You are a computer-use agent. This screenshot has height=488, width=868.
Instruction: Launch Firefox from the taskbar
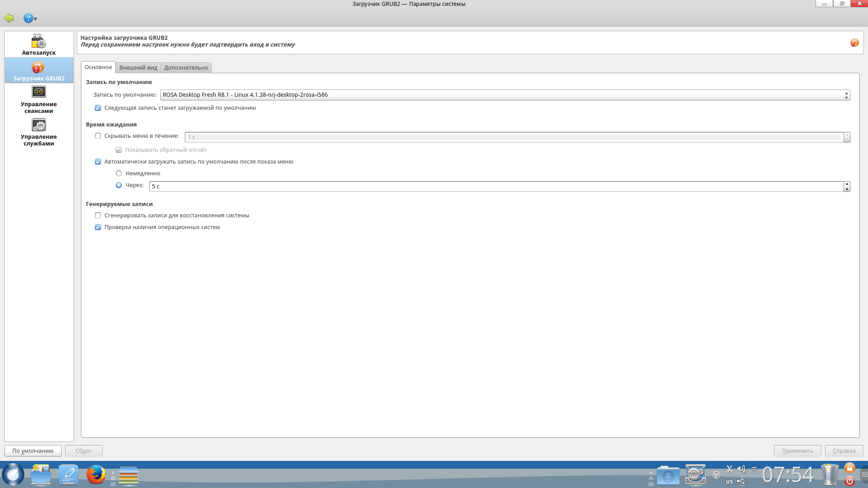(x=96, y=475)
